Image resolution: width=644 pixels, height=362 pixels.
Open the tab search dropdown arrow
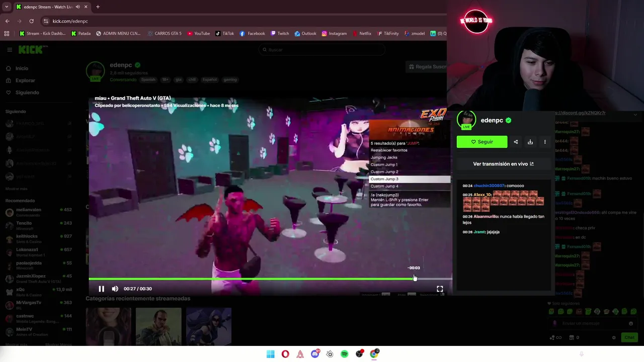(x=7, y=7)
